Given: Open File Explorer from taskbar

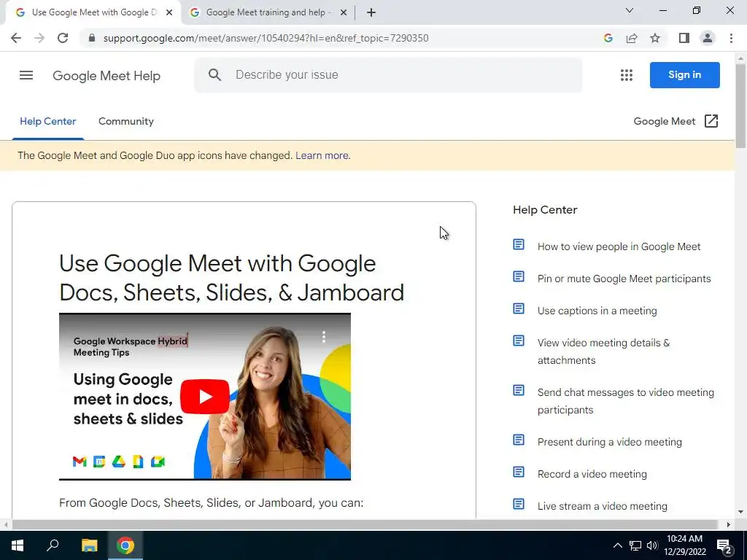Looking at the screenshot, I should 89,545.
